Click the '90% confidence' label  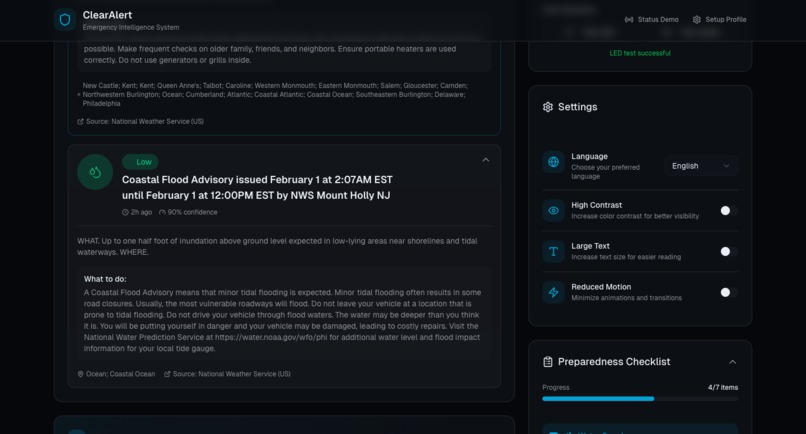(x=192, y=212)
